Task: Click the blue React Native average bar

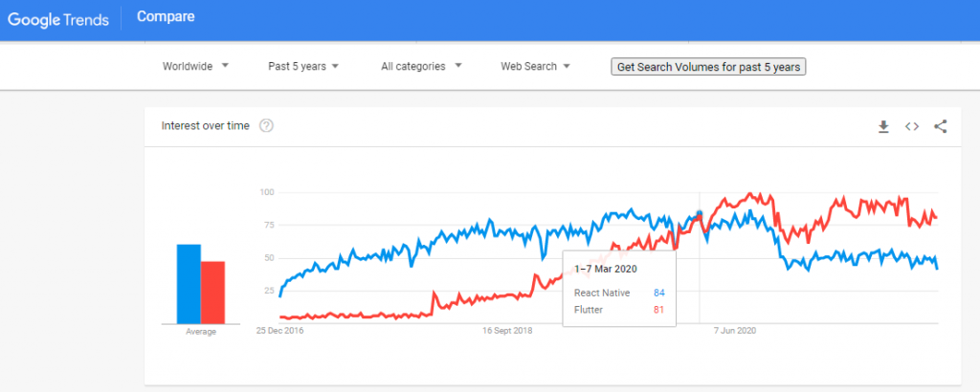Action: point(189,284)
